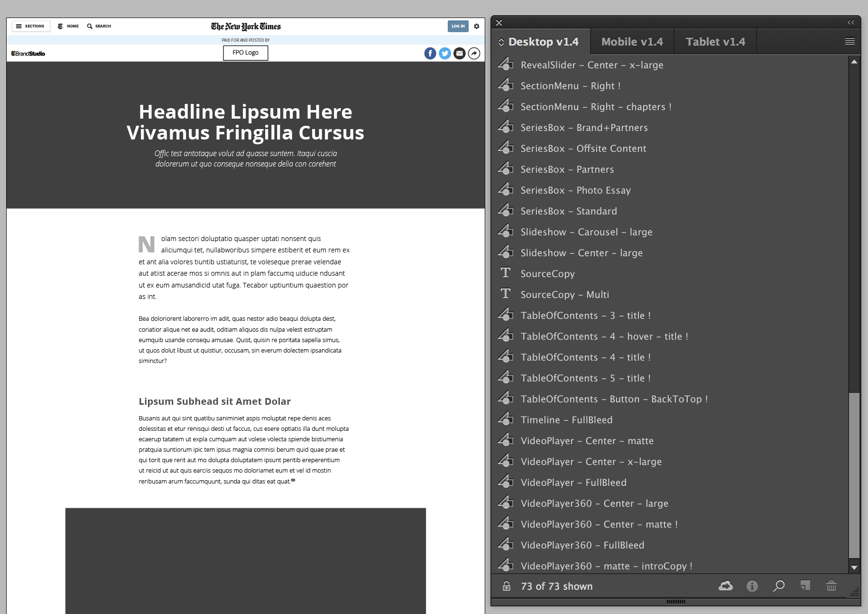
Task: Click snippet icon for TableOfContents – 3 – title !
Action: (506, 315)
